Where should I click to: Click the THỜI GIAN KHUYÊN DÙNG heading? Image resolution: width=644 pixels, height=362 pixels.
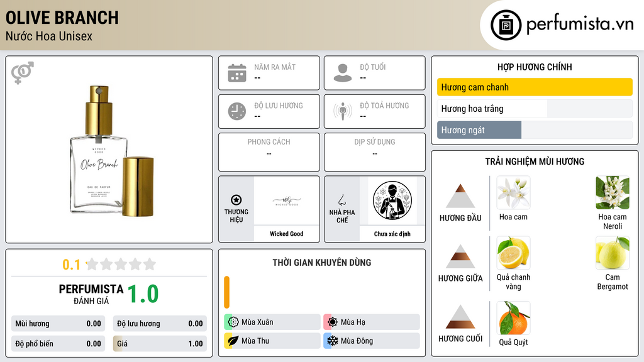click(322, 263)
